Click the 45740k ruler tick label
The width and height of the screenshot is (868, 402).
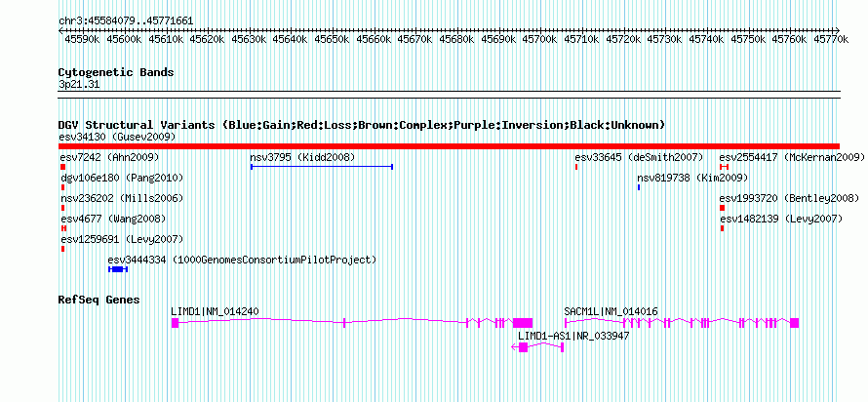pyautogui.click(x=706, y=39)
